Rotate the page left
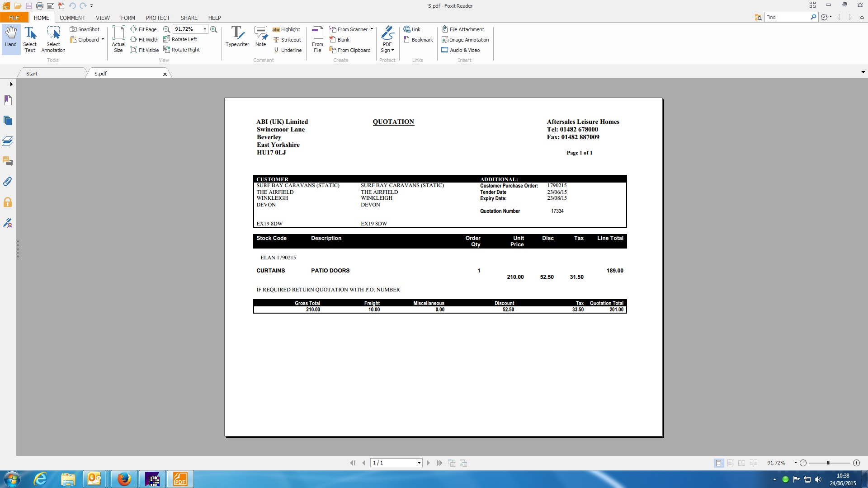Image resolution: width=868 pixels, height=488 pixels. (180, 39)
